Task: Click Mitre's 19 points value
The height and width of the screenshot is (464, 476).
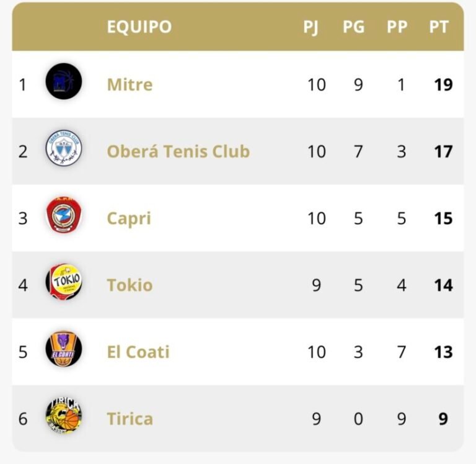Action: coord(443,84)
